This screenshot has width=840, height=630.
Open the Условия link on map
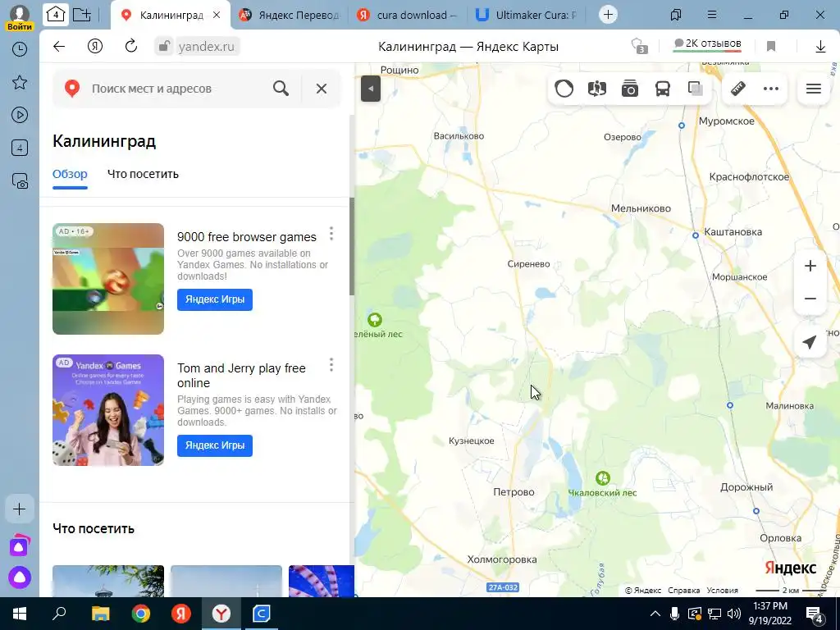[722, 591]
